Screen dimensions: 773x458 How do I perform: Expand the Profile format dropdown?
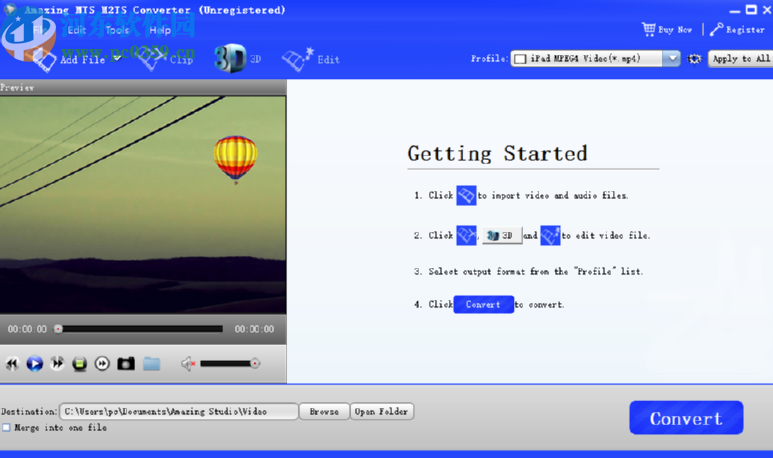click(x=672, y=59)
